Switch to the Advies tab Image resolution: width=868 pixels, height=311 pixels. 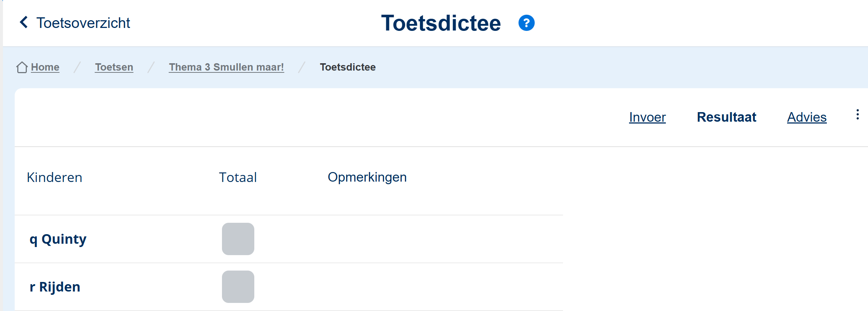point(807,117)
